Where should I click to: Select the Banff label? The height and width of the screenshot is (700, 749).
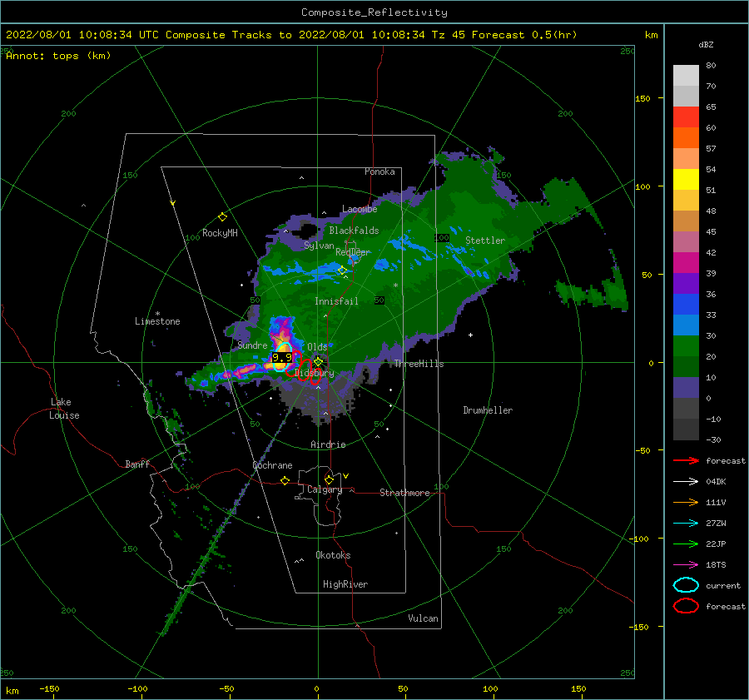(137, 464)
